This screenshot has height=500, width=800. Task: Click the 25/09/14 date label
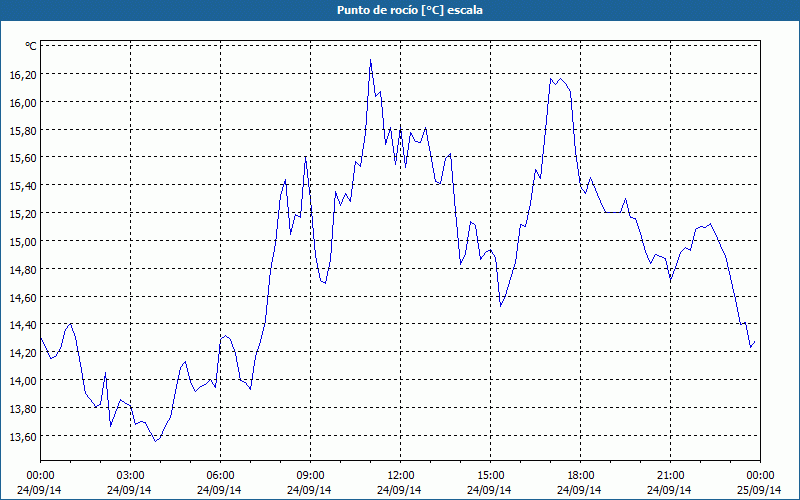[759, 490]
